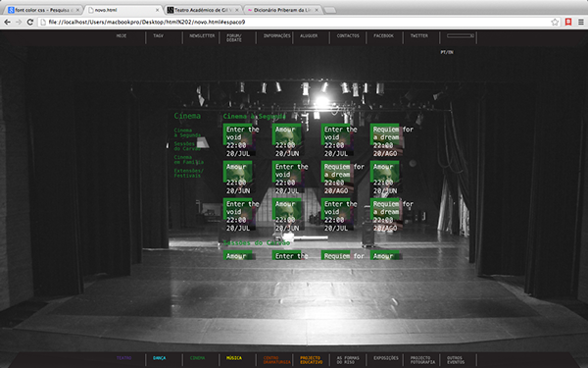This screenshot has height=368, width=588.
Task: Select the DANÇA category at bottom
Action: [159, 358]
